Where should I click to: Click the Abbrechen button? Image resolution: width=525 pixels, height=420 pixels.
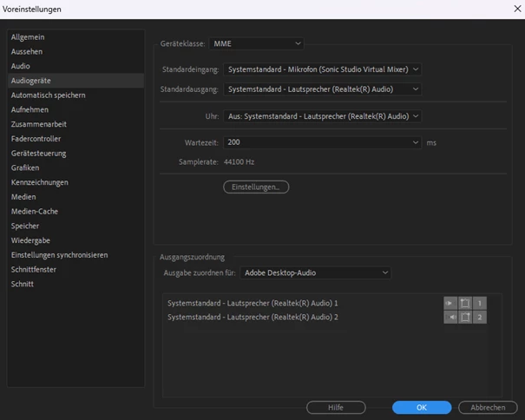tap(488, 408)
